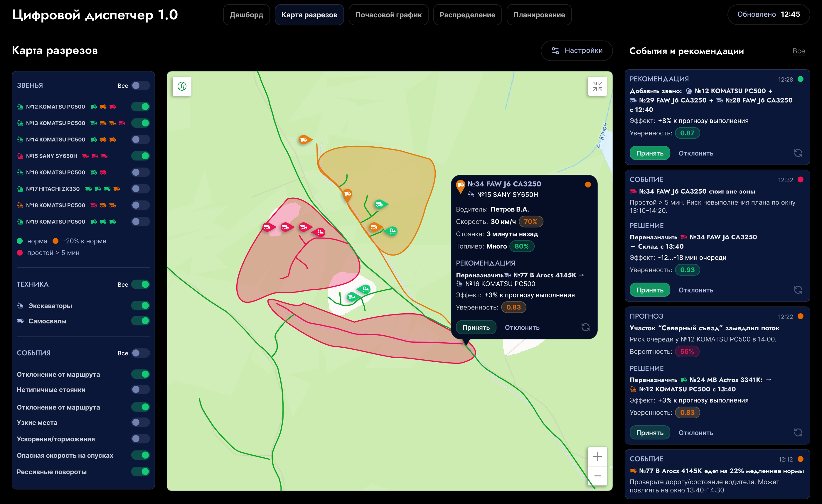Screen dimensions: 822x504
Task: Switch to the Почасовой график tab
Action: 388,15
